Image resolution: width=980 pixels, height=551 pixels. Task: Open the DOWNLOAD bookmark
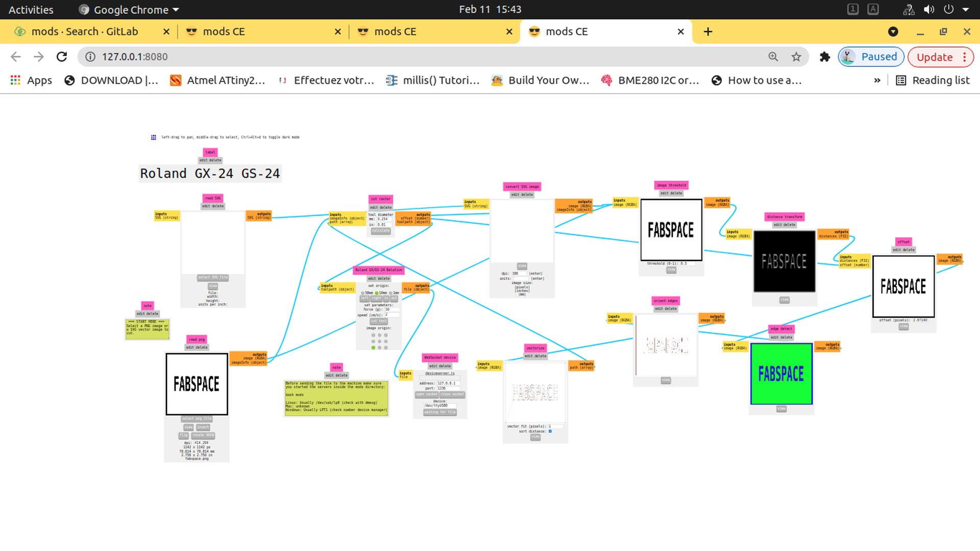111,80
